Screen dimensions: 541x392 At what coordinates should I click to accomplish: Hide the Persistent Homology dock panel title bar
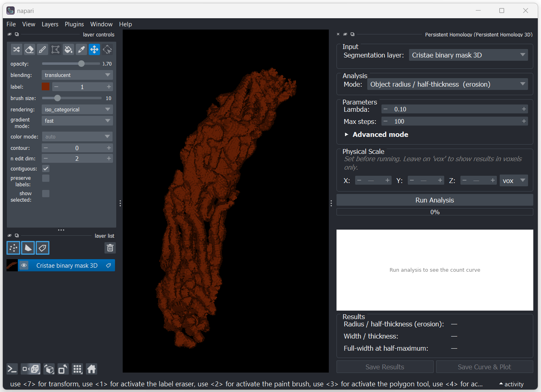pyautogui.click(x=345, y=34)
